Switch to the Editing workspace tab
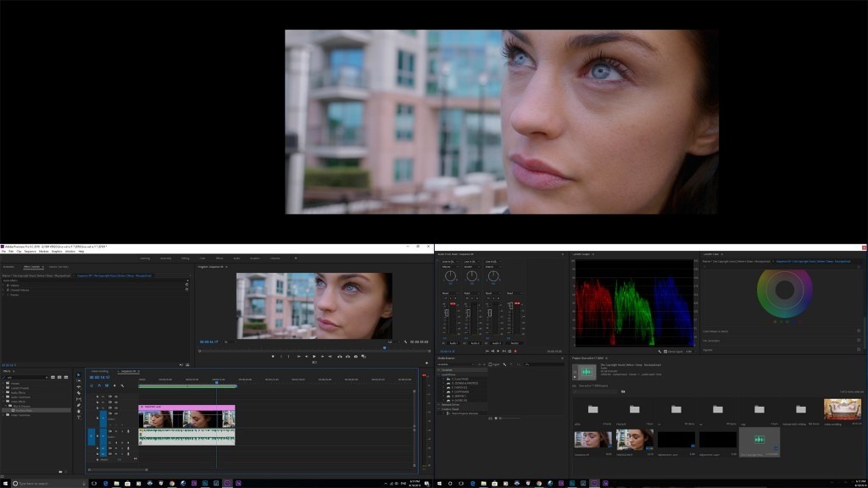This screenshot has height=488, width=868. (185, 258)
